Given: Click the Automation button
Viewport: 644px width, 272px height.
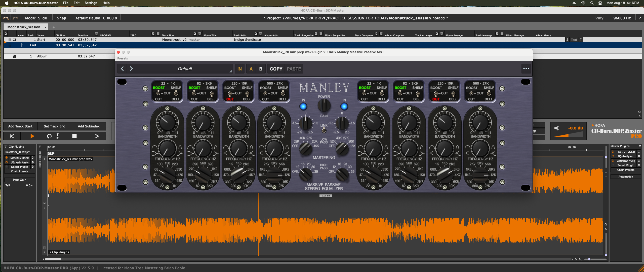Looking at the screenshot, I should tap(626, 177).
